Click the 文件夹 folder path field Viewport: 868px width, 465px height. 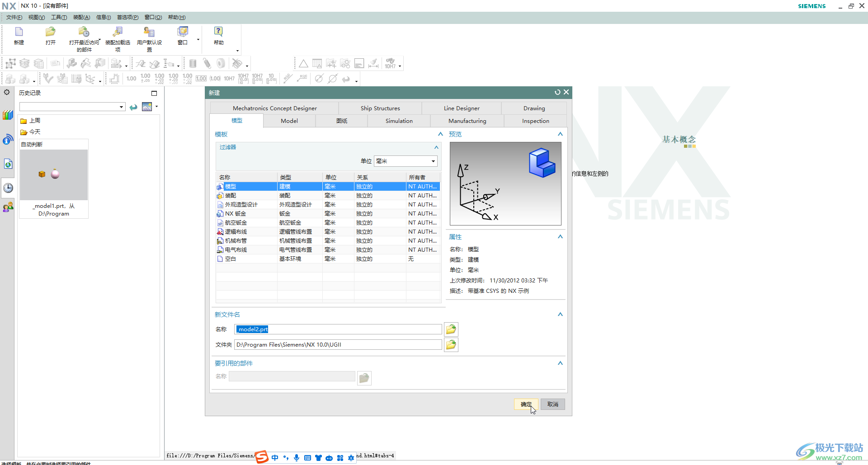tap(338, 345)
